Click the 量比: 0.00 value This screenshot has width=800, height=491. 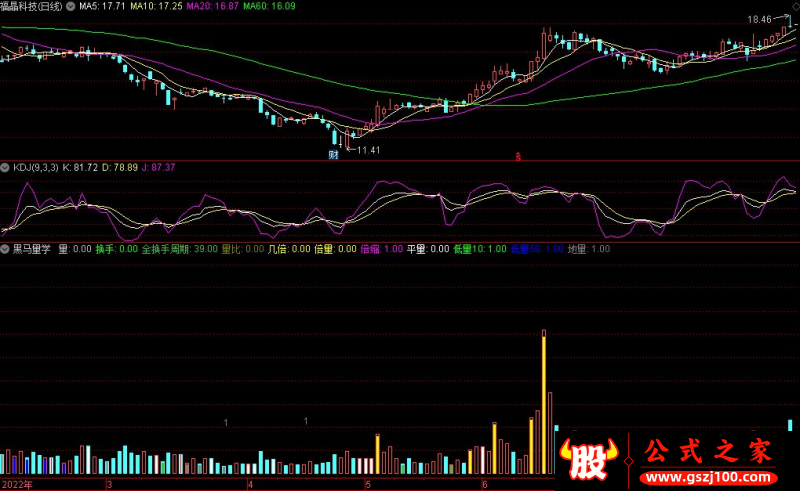243,249
